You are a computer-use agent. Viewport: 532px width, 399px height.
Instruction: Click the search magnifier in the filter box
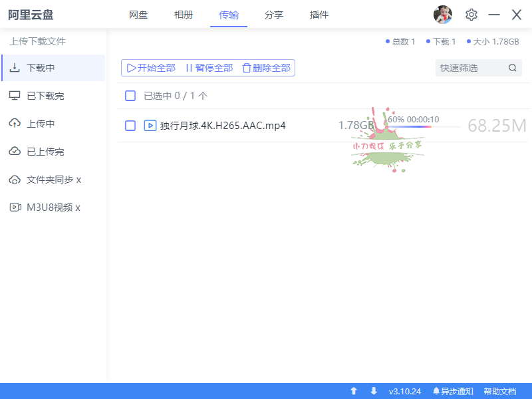(x=512, y=67)
